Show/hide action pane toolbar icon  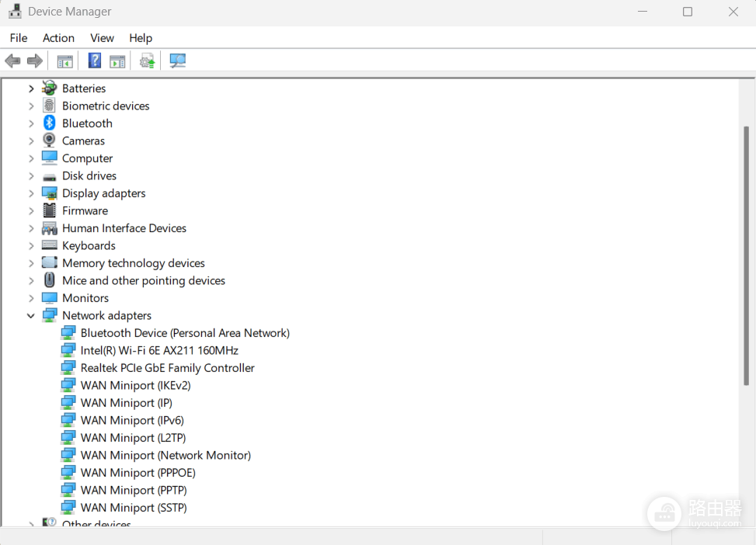(x=117, y=61)
